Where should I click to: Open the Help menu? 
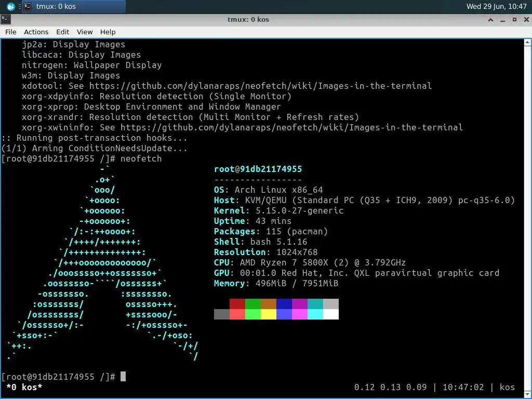point(108,32)
